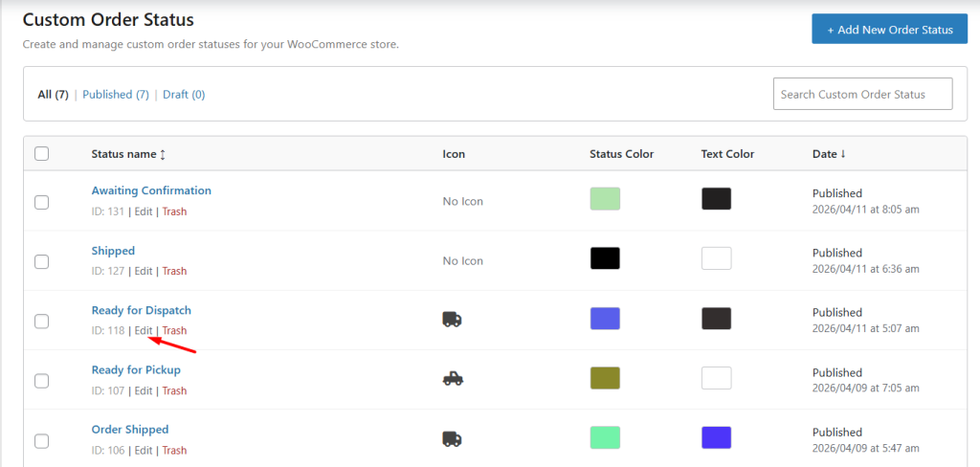This screenshot has width=980, height=467.
Task: Click the truck icon for Order Shipped
Action: (x=452, y=438)
